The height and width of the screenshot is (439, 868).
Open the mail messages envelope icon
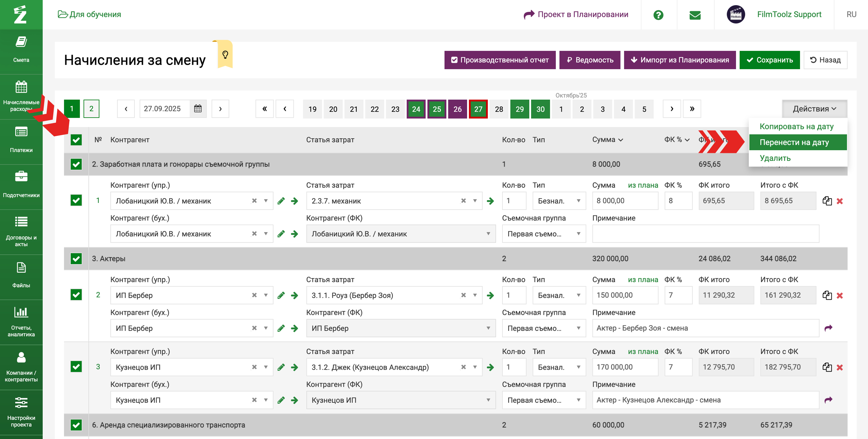tap(695, 15)
